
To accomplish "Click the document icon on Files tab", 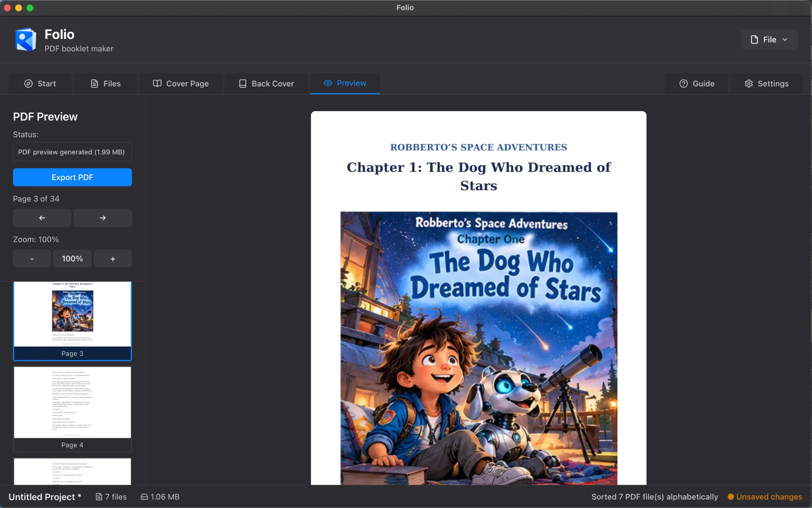I will click(94, 84).
